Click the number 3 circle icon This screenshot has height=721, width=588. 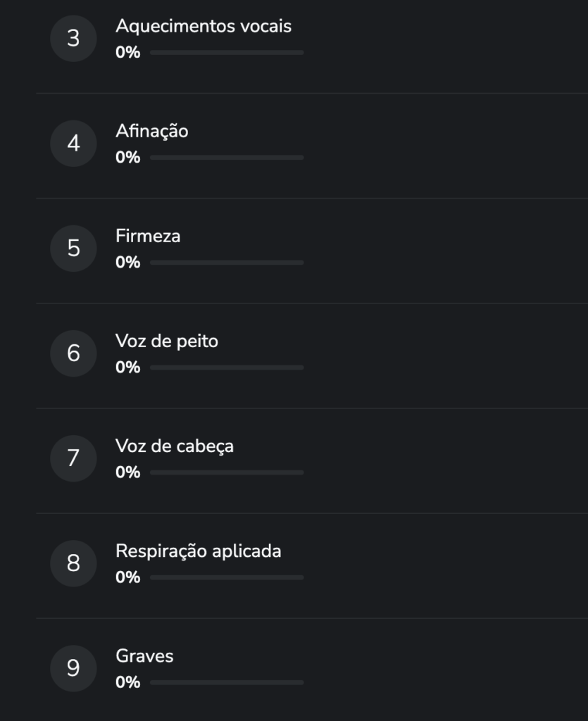point(73,39)
